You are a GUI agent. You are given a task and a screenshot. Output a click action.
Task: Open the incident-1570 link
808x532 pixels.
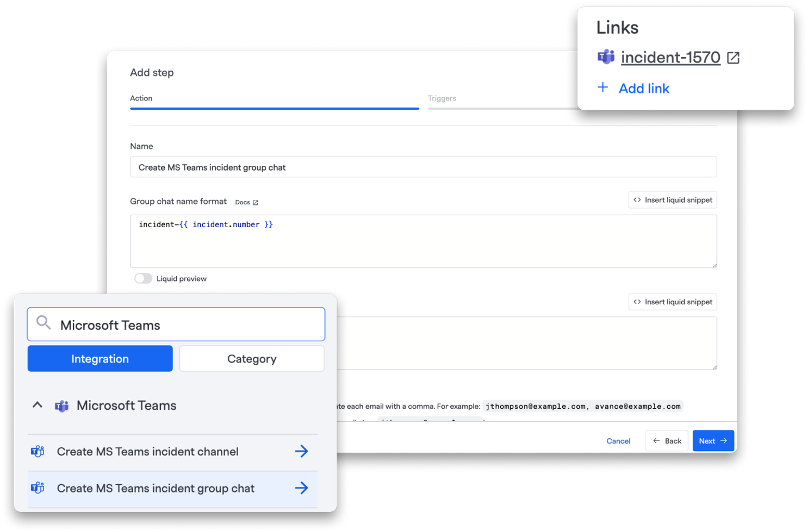(670, 57)
